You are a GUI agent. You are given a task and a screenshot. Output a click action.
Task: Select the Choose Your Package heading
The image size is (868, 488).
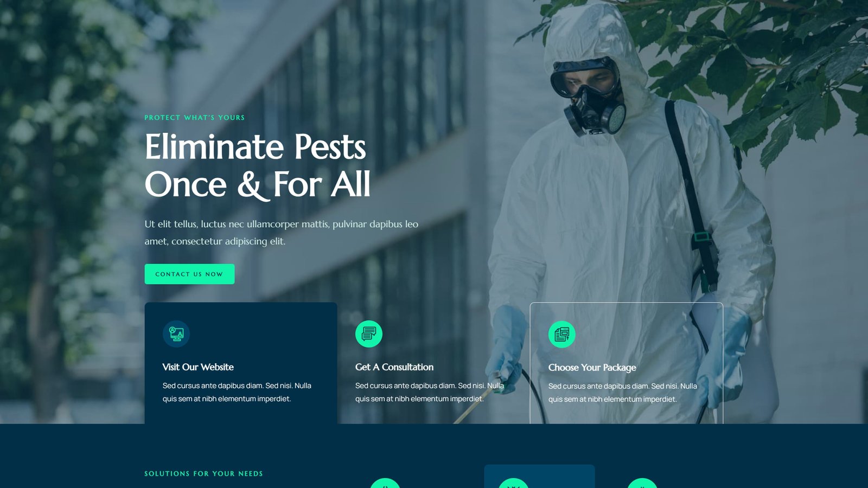pyautogui.click(x=592, y=368)
